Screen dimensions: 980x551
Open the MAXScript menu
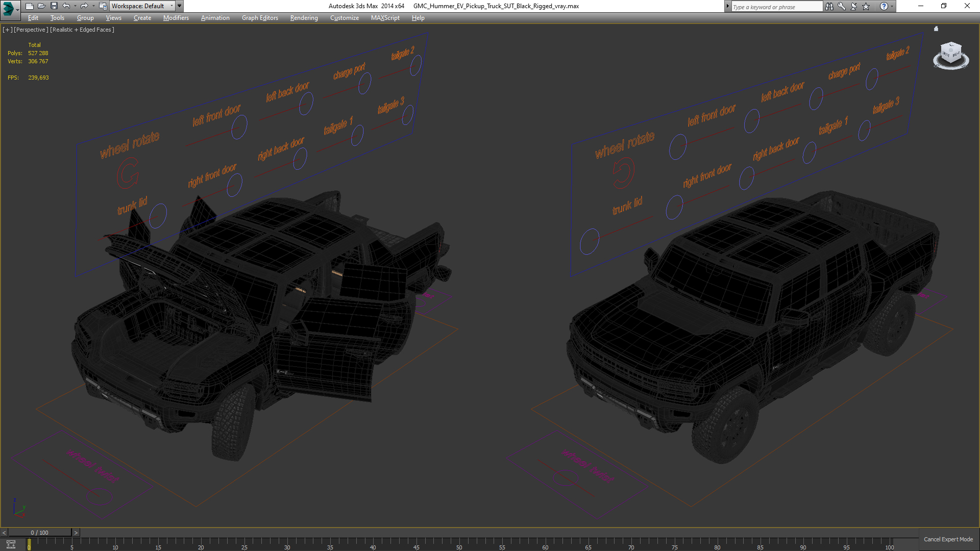click(385, 18)
